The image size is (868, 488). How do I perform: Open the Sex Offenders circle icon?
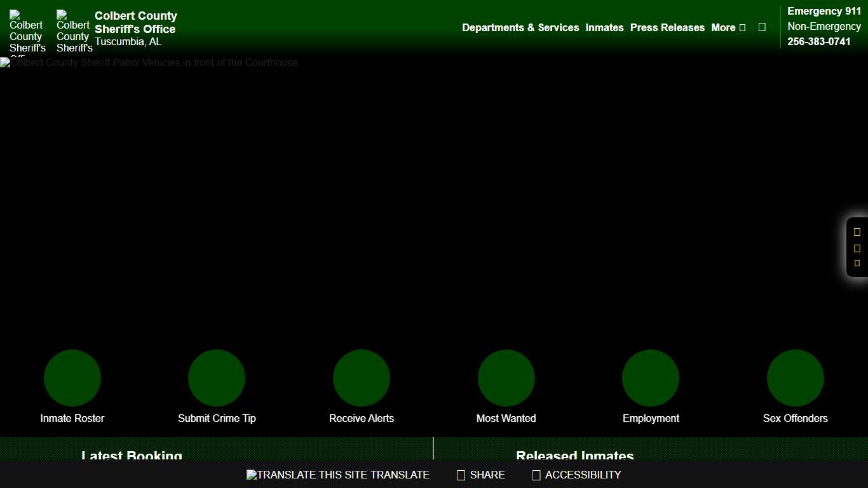tap(796, 378)
